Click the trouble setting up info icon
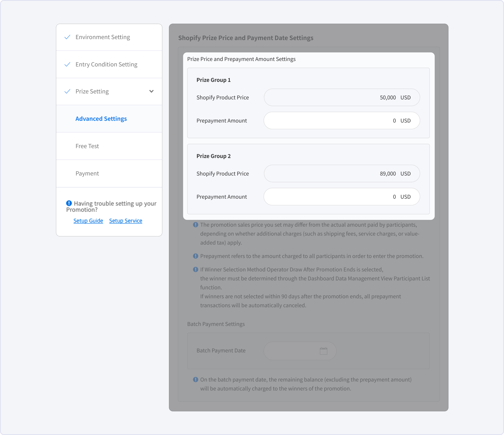 pos(69,203)
